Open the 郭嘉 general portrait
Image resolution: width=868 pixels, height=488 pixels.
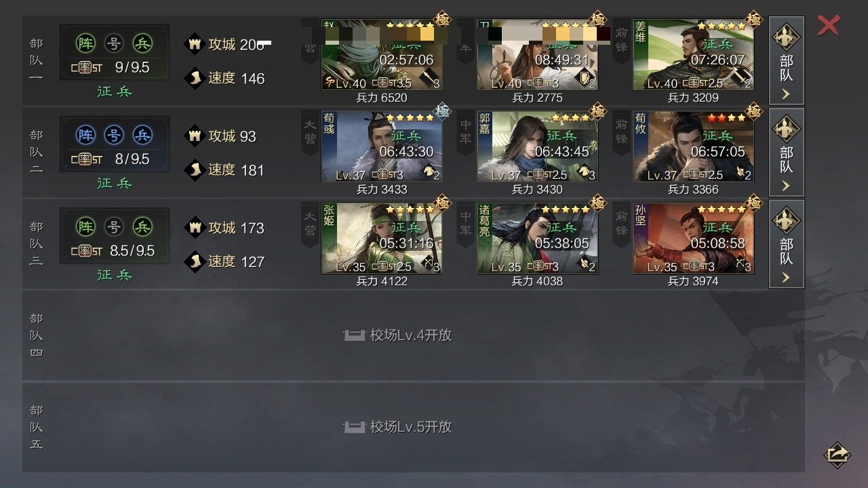tap(538, 146)
